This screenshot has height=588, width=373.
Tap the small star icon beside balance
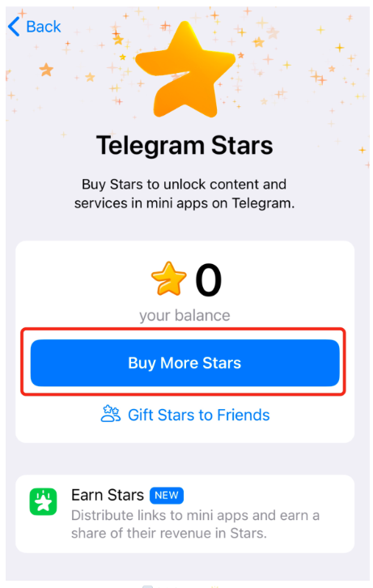(x=168, y=279)
